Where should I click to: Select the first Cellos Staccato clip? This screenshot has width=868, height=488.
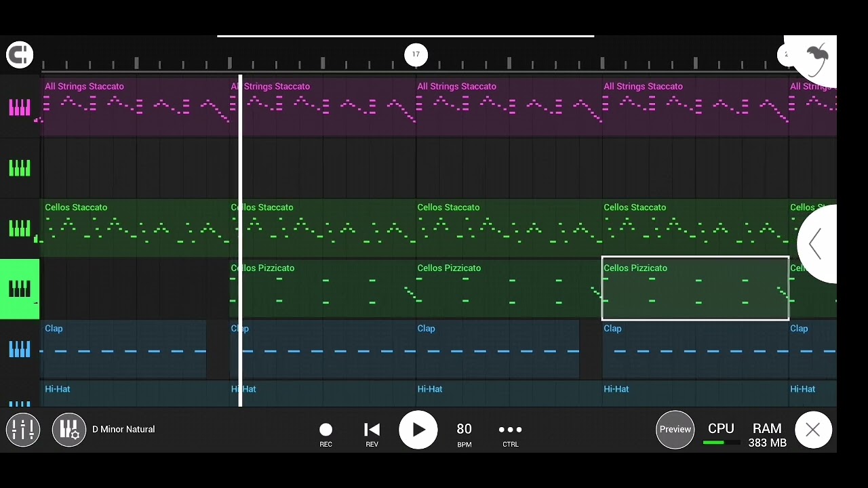coord(135,228)
